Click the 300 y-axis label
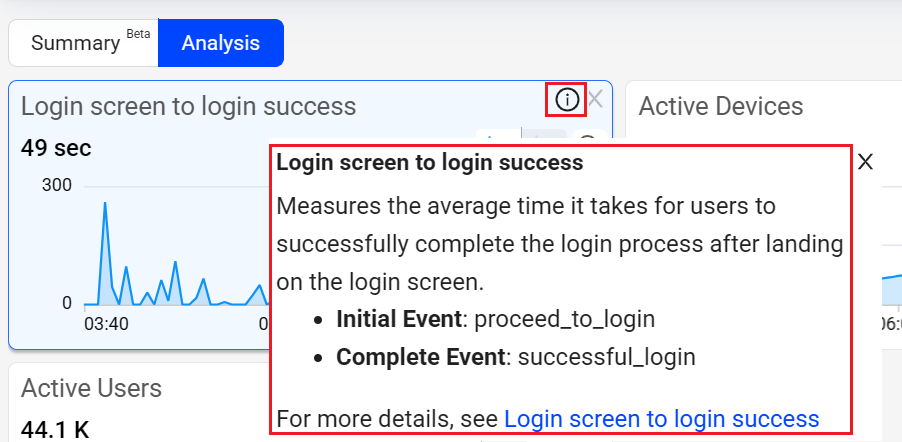This screenshot has width=902, height=442. (57, 185)
